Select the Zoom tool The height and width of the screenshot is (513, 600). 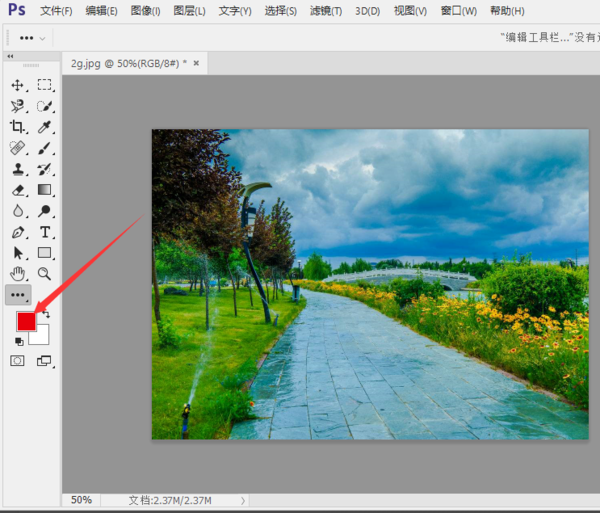tap(44, 274)
